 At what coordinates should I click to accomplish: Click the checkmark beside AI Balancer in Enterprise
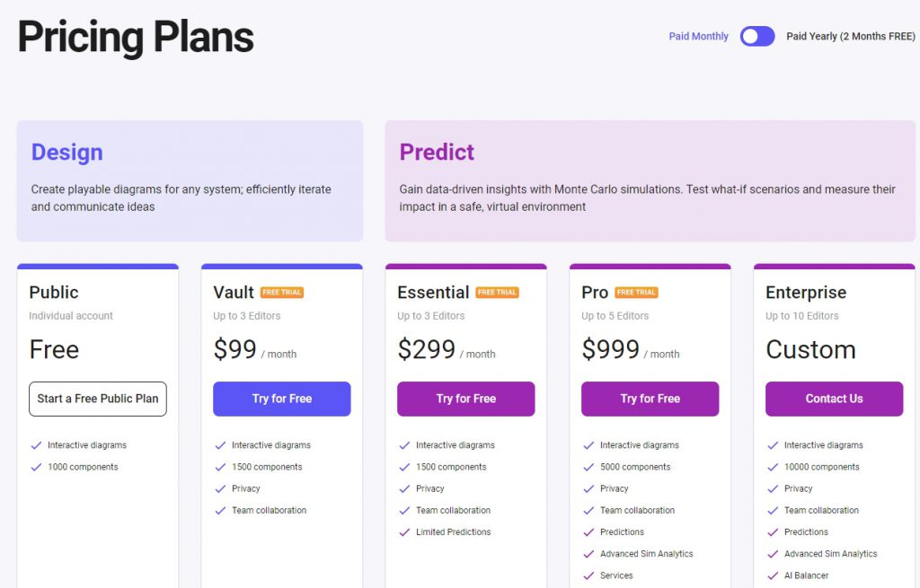pyautogui.click(x=774, y=575)
